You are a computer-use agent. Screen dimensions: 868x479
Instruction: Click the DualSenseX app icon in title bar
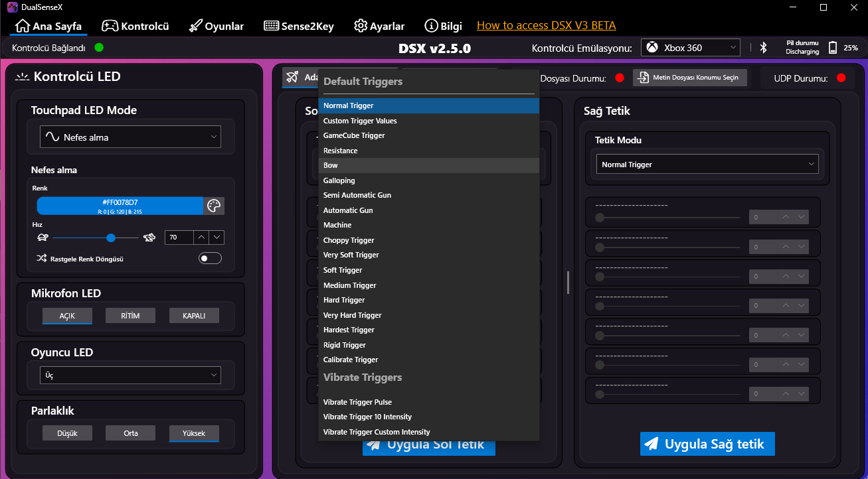(12, 7)
